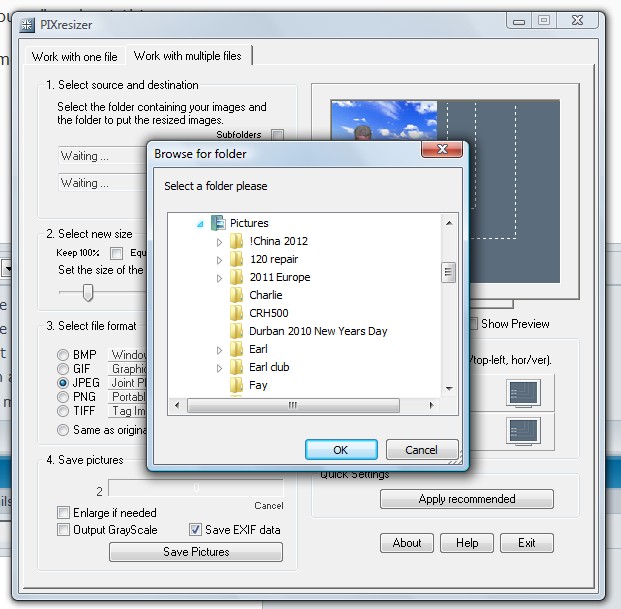Click the folder tree scroll up arrow
This screenshot has height=609, width=621.
coord(449,223)
